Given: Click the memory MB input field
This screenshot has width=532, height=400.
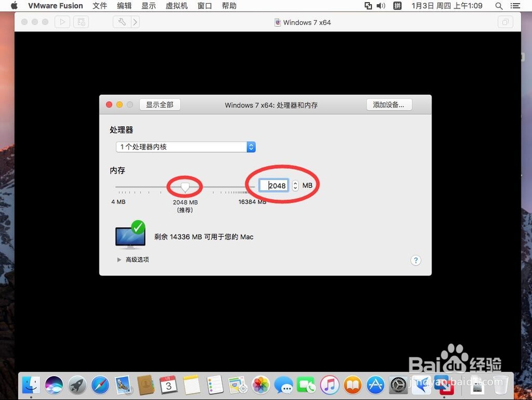Looking at the screenshot, I should pyautogui.click(x=274, y=185).
